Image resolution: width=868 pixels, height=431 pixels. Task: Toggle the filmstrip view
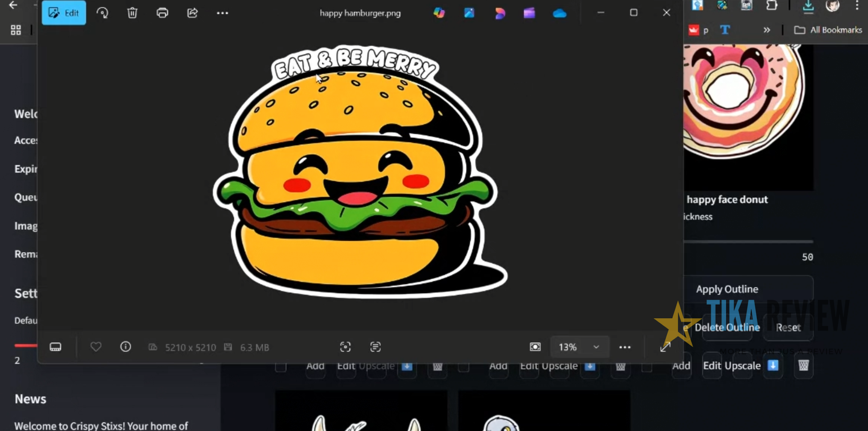click(55, 347)
